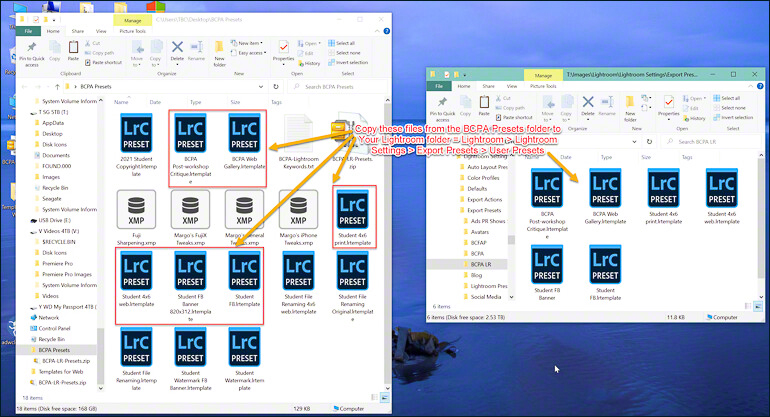Select Margo's iPhone Tweaks.xmp file
The height and width of the screenshot is (417, 770).
[x=298, y=218]
